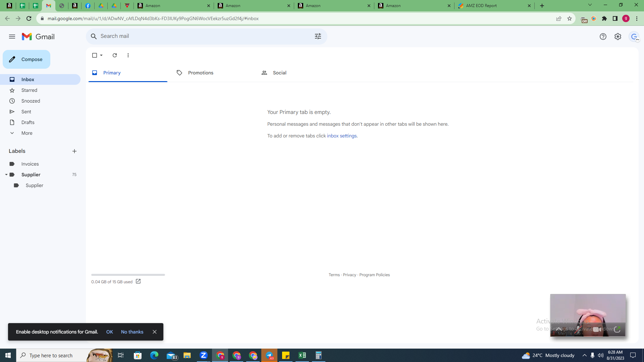Open the Sticky Notes taskbar app

(x=286, y=355)
